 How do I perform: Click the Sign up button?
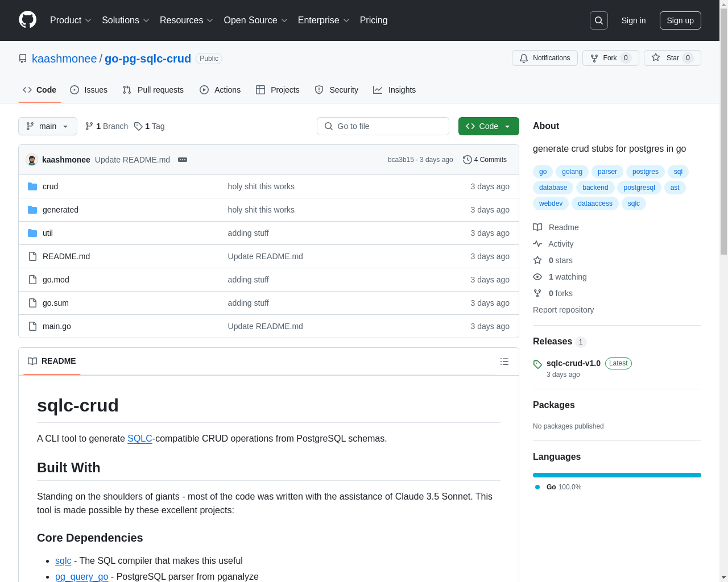click(680, 20)
